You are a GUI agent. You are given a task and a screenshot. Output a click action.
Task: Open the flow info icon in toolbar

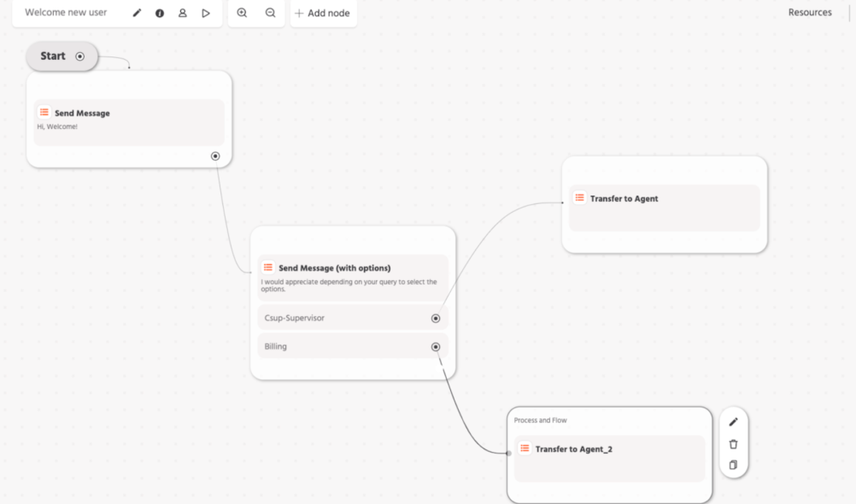pyautogui.click(x=160, y=13)
